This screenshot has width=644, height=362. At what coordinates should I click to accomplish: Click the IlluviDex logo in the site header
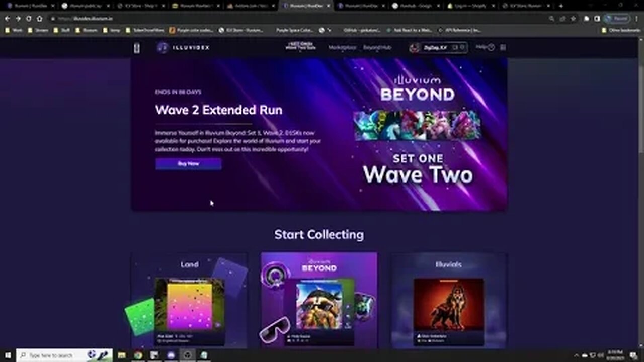pos(183,48)
